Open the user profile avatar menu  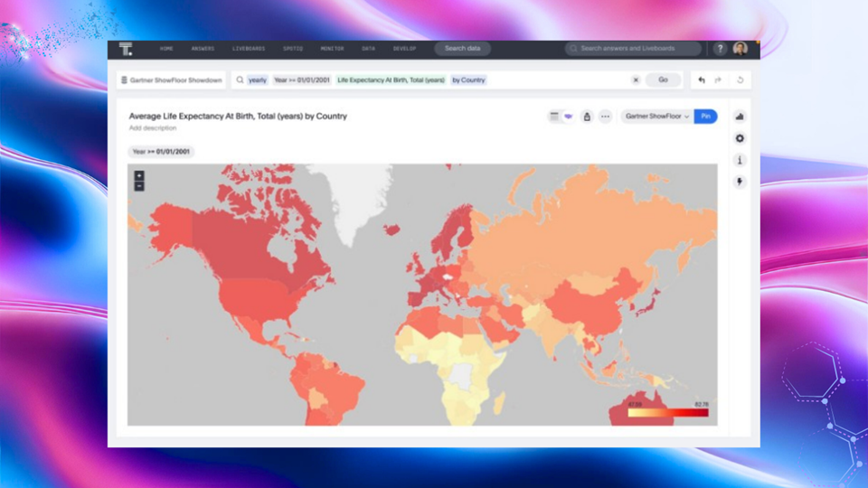(x=741, y=49)
